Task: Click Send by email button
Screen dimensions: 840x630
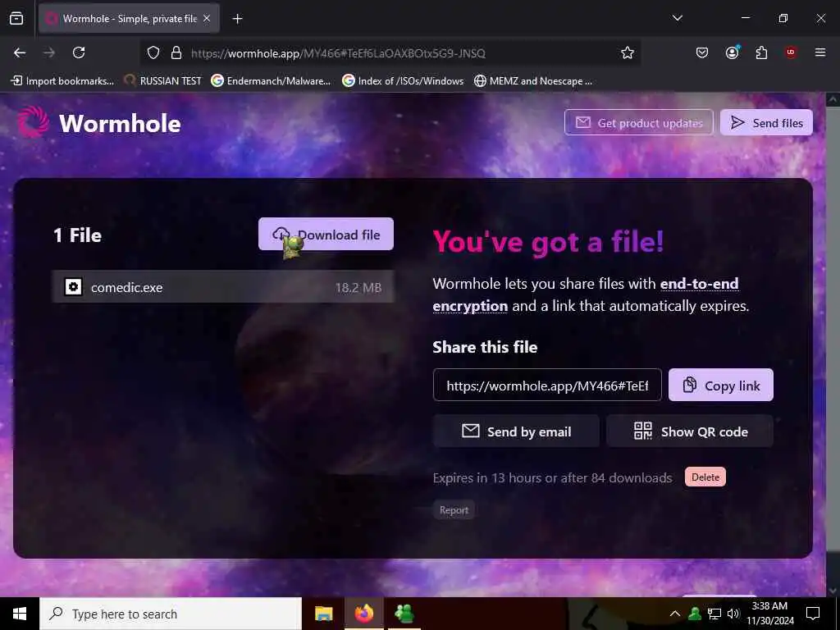Action: click(516, 431)
